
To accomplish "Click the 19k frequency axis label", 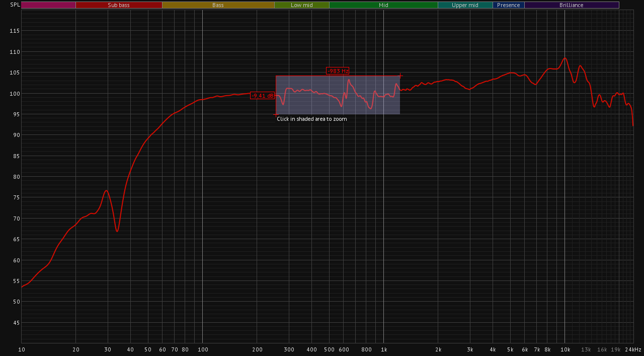I will (616, 349).
